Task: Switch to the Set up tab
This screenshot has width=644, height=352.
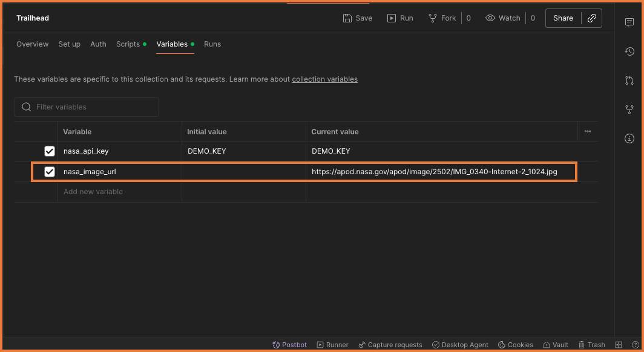Action: coord(70,44)
